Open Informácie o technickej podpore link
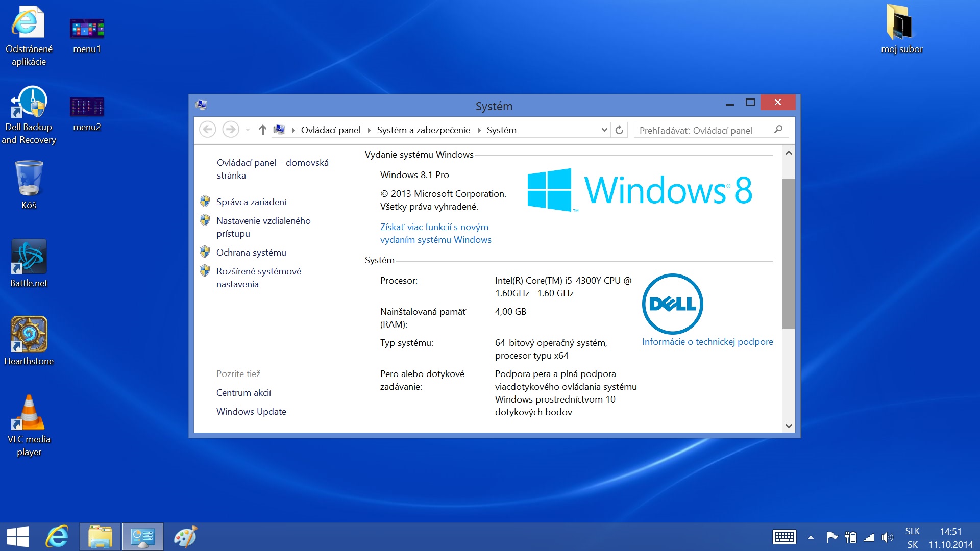Image resolution: width=980 pixels, height=551 pixels. [707, 341]
